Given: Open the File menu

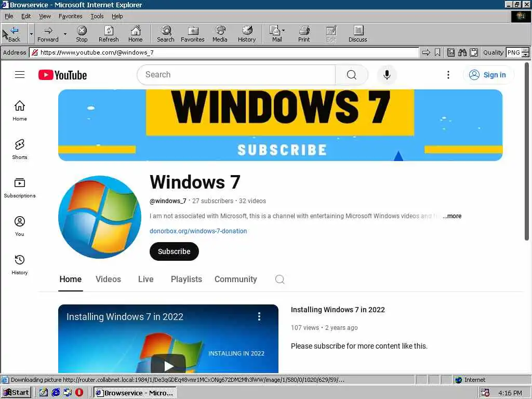Looking at the screenshot, I should [9, 16].
